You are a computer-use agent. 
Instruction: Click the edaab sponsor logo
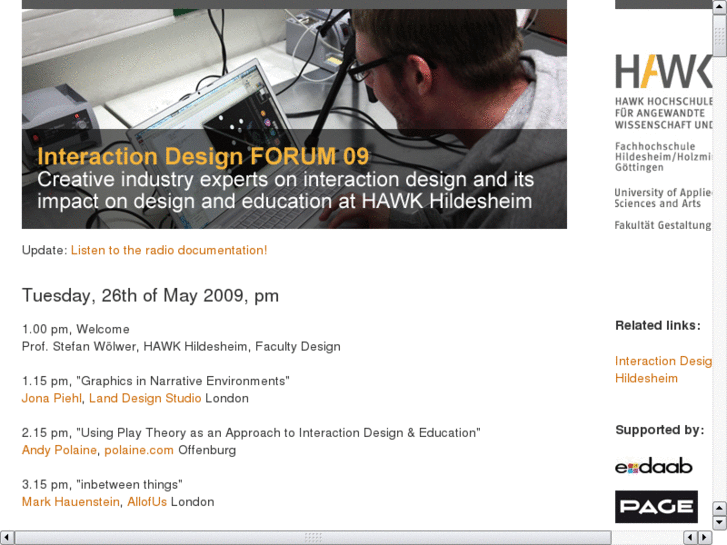654,466
